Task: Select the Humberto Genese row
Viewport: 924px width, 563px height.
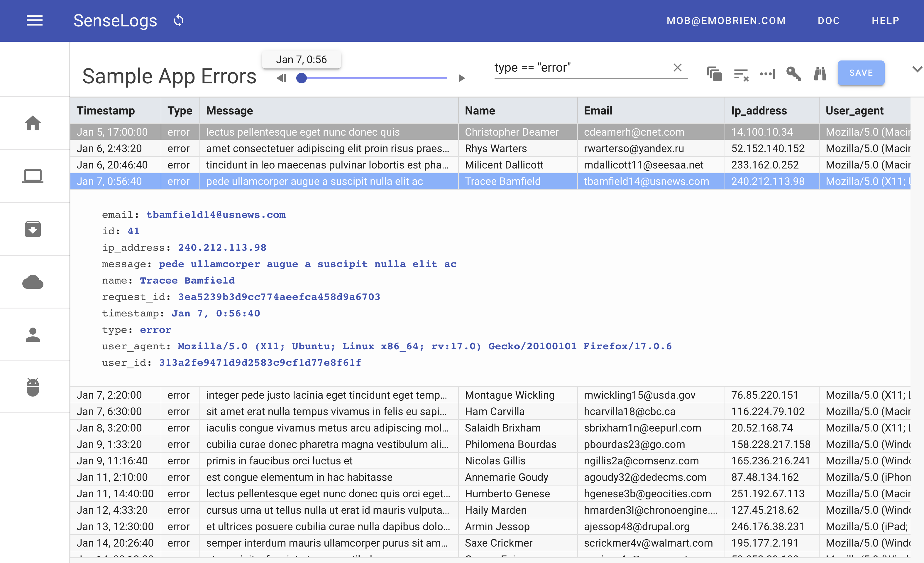Action: pyautogui.click(x=490, y=493)
